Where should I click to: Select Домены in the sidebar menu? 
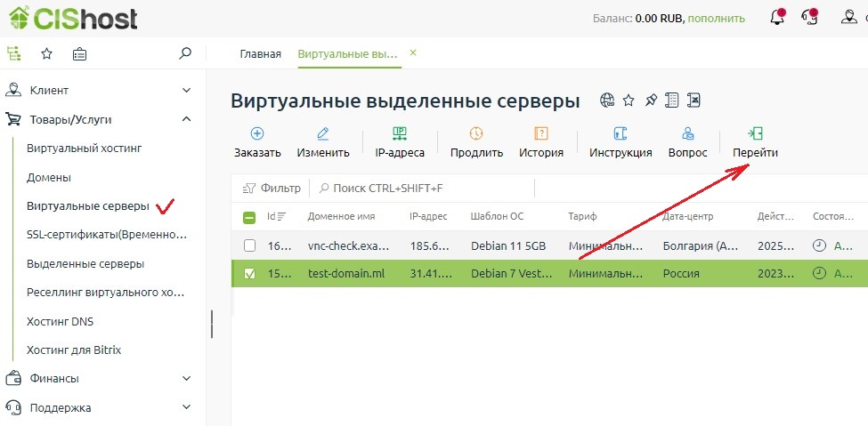[49, 177]
